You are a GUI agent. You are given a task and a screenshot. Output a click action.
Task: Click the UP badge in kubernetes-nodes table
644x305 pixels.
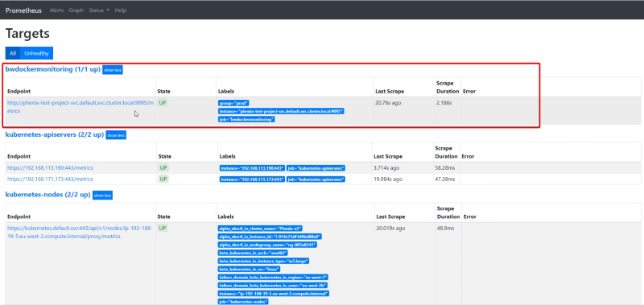(163, 228)
